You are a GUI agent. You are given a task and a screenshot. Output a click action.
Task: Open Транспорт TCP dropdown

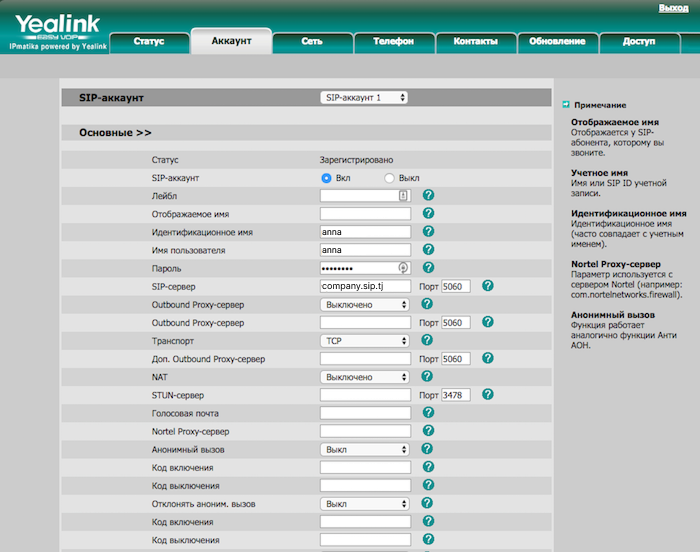coord(365,341)
